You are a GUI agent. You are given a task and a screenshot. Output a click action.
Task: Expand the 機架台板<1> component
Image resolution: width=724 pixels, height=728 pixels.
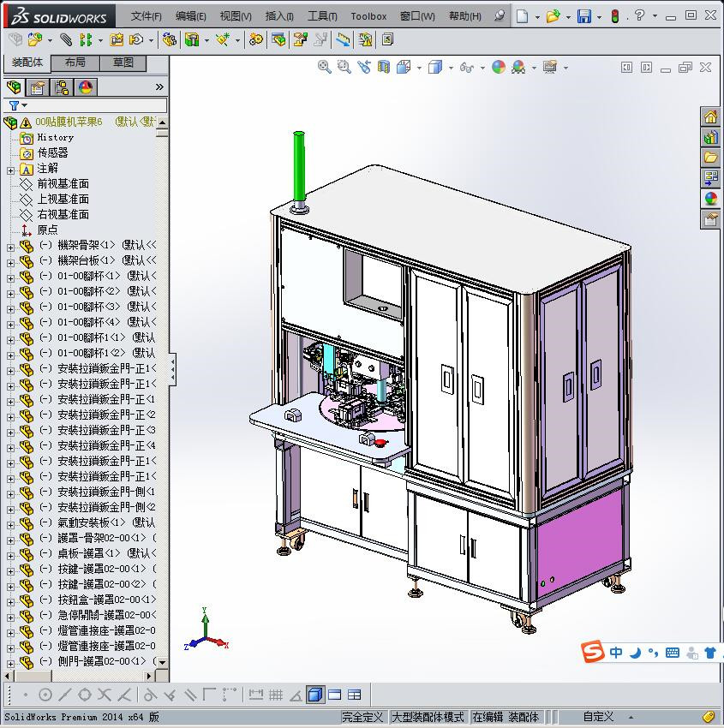10,263
